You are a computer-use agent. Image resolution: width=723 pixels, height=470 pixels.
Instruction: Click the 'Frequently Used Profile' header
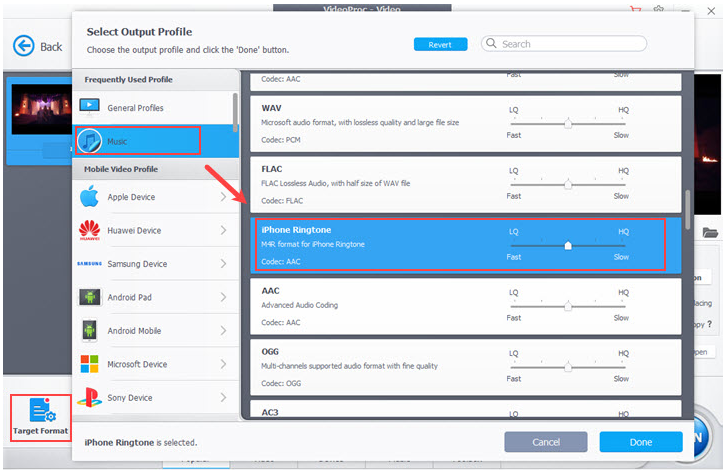(129, 79)
